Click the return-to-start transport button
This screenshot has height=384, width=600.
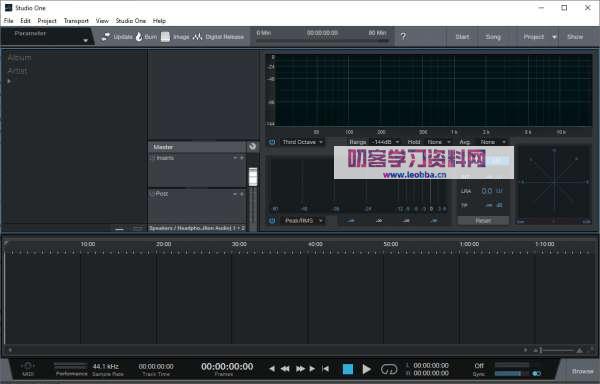(x=325, y=369)
